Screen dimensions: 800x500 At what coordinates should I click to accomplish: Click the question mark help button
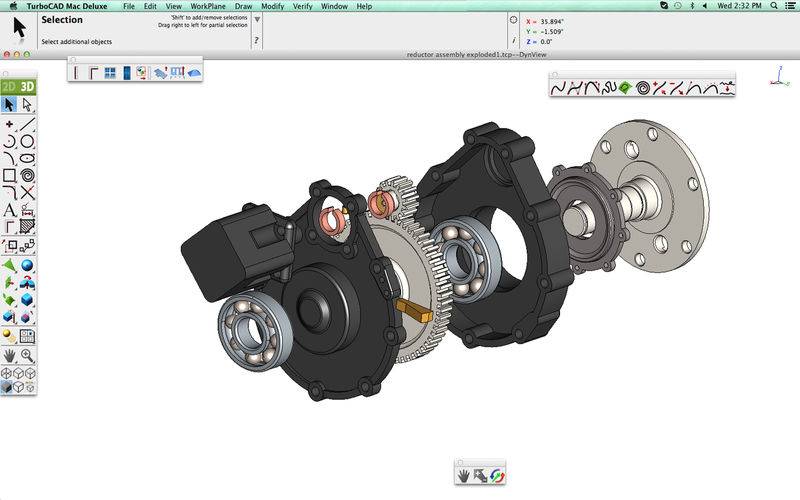tap(257, 41)
